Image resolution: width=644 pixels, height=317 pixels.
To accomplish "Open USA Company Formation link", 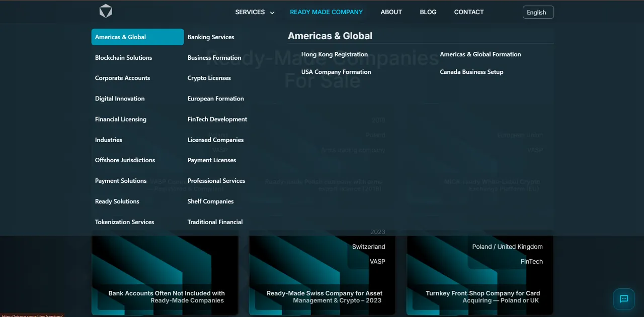I will (336, 72).
